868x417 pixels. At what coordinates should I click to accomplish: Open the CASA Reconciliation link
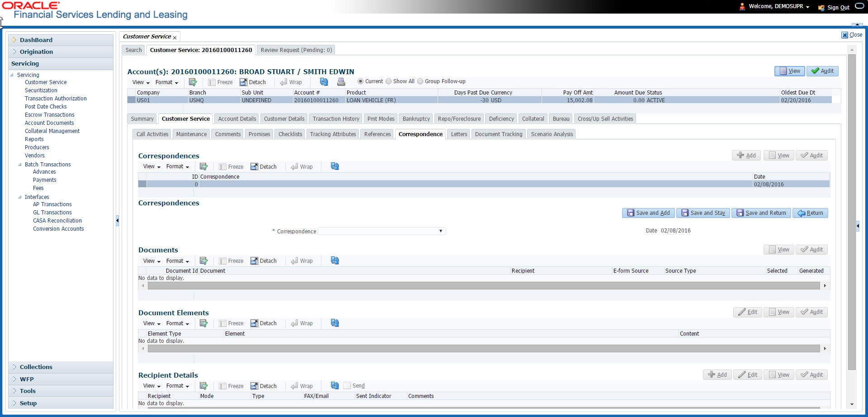point(57,221)
